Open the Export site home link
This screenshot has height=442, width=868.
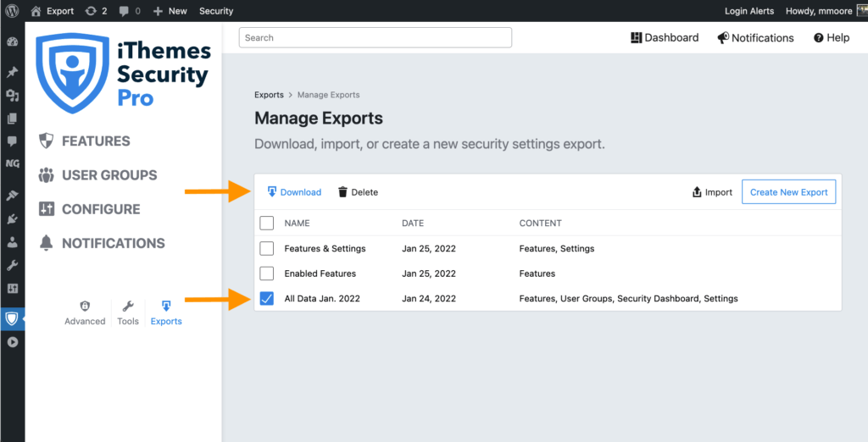click(x=52, y=11)
